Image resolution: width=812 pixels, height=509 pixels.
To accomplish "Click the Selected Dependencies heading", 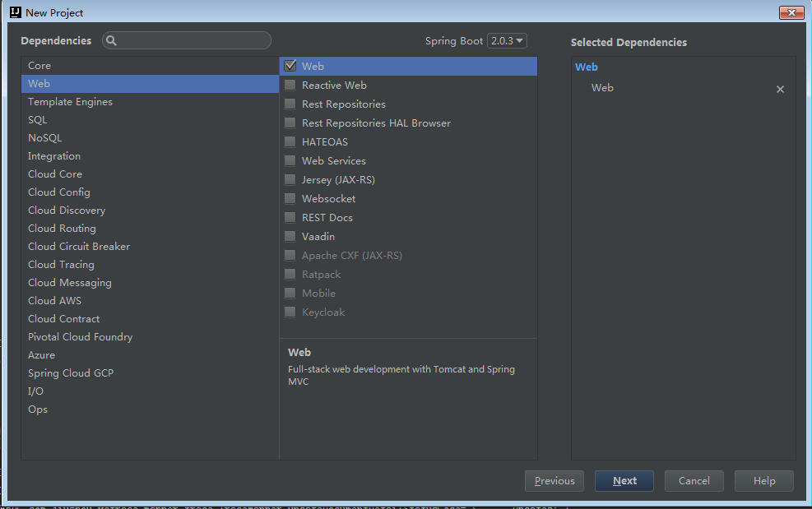I will [629, 43].
